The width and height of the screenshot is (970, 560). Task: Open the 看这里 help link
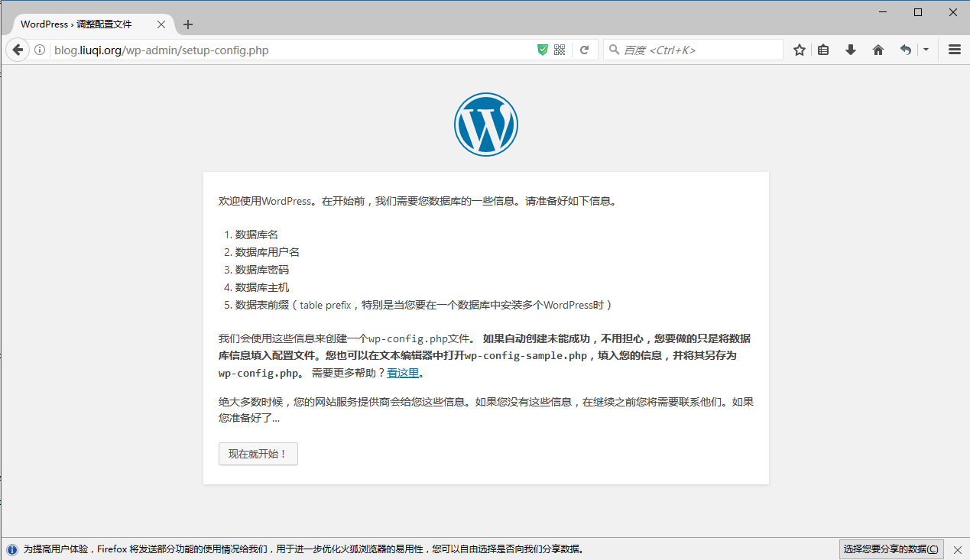tap(403, 374)
